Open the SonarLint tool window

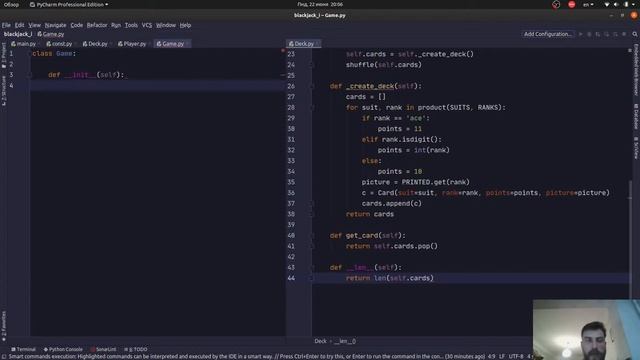pyautogui.click(x=103, y=349)
